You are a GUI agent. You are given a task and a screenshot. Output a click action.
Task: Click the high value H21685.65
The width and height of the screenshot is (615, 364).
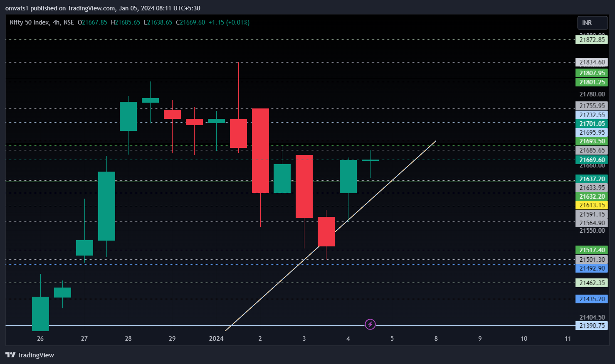point(125,22)
